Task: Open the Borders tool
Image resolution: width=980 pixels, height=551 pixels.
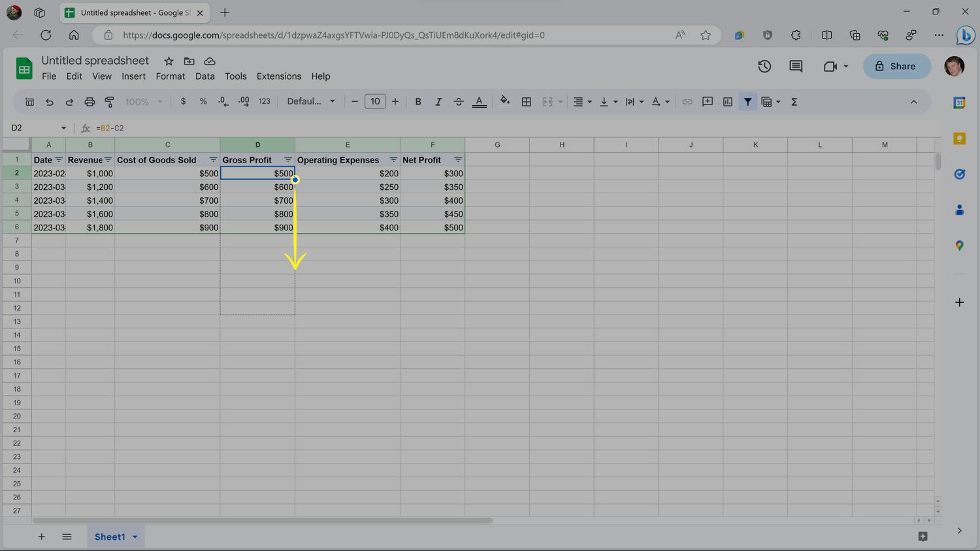Action: (526, 102)
